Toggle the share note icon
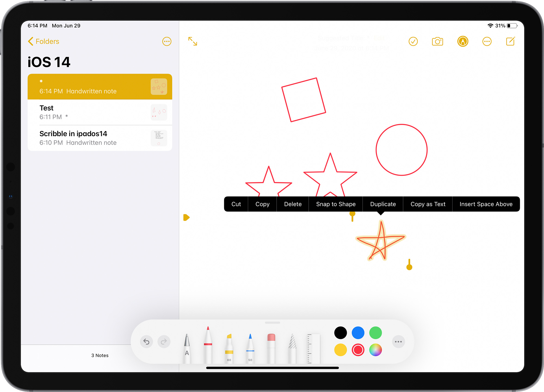This screenshot has height=392, width=544. [488, 41]
